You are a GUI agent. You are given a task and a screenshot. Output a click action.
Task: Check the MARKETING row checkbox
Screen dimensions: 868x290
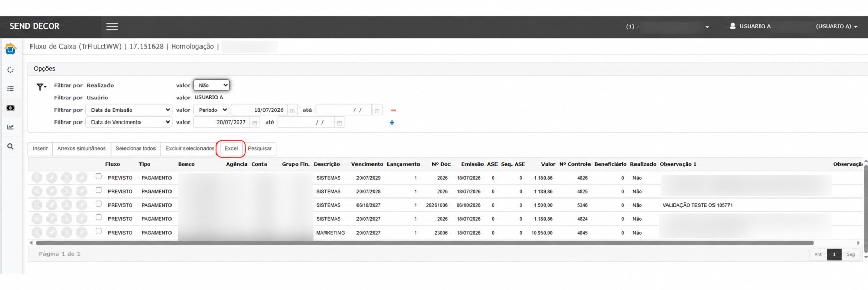pos(98,232)
